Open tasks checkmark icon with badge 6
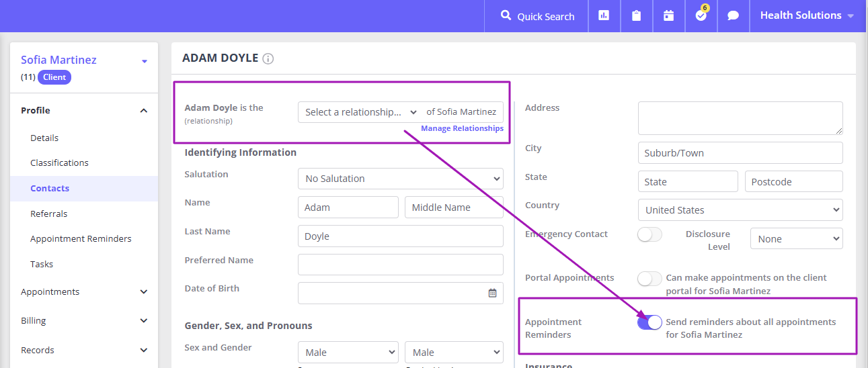This screenshot has width=868, height=368. coord(701,15)
